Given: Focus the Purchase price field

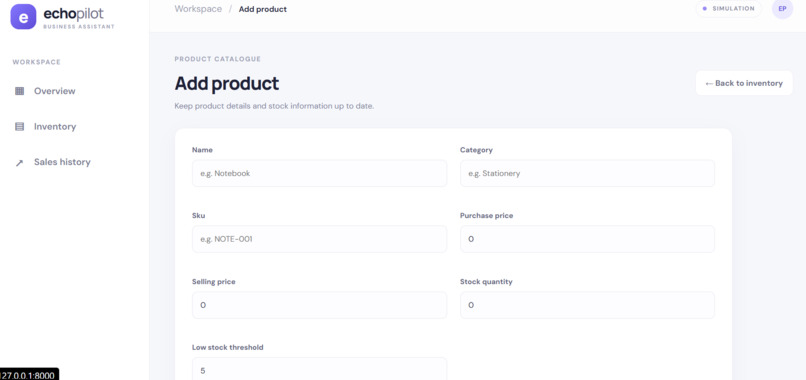Looking at the screenshot, I should (x=587, y=239).
